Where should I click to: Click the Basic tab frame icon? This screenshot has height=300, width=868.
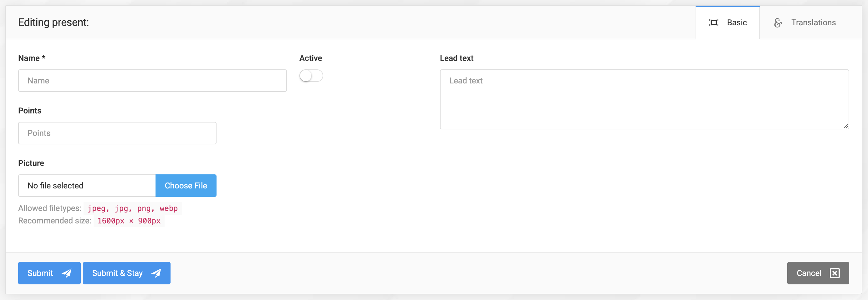click(713, 22)
